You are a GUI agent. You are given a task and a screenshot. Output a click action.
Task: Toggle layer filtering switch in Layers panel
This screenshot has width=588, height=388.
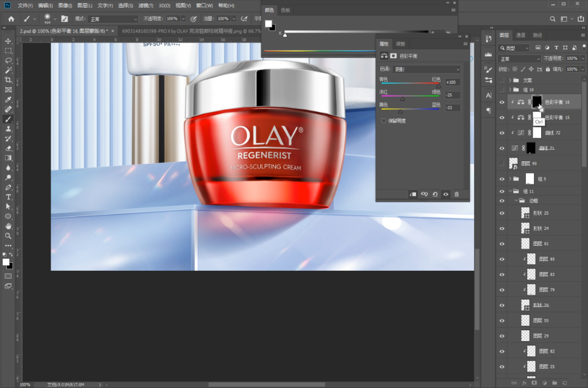tap(584, 47)
